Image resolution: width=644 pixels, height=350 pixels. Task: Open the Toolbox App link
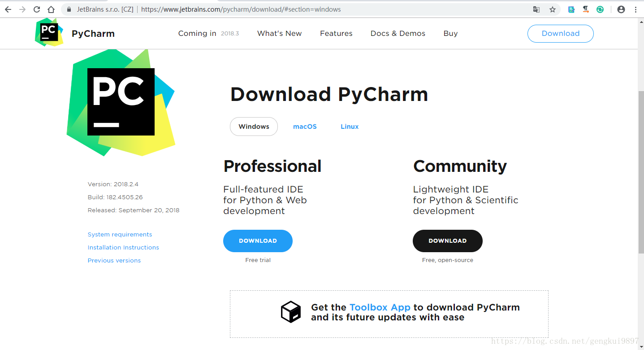380,307
